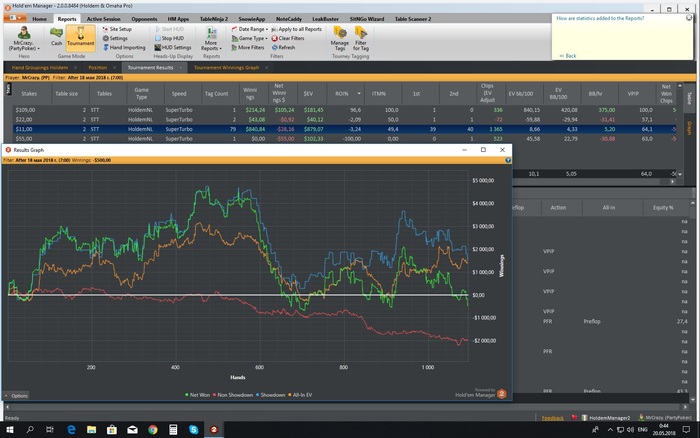Sort by the ROI% column dropdown arrow

coord(359,94)
